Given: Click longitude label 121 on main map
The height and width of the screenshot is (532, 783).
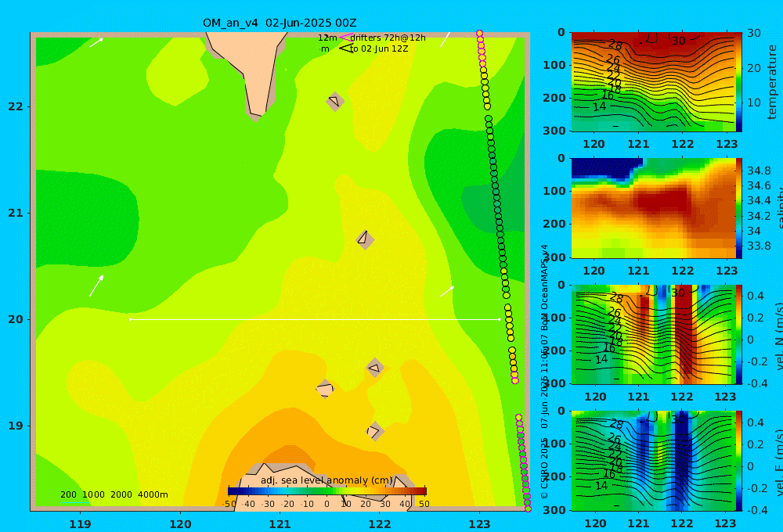Looking at the screenshot, I should click(280, 524).
